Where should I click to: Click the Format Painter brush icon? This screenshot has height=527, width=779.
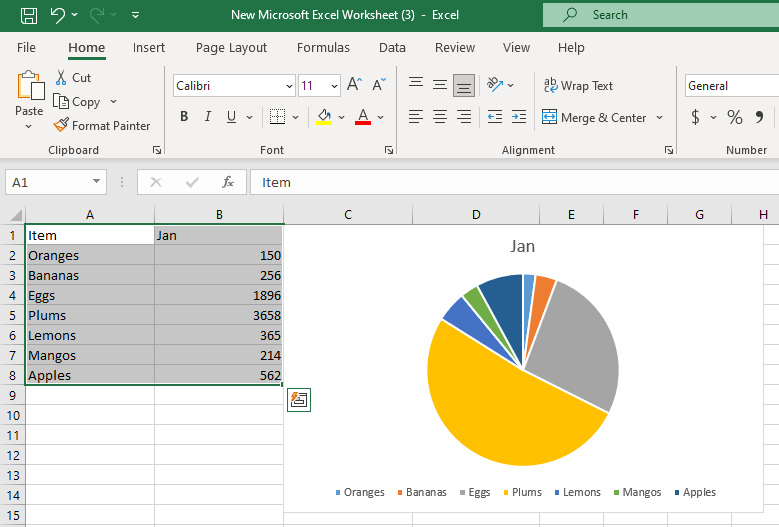[61, 126]
